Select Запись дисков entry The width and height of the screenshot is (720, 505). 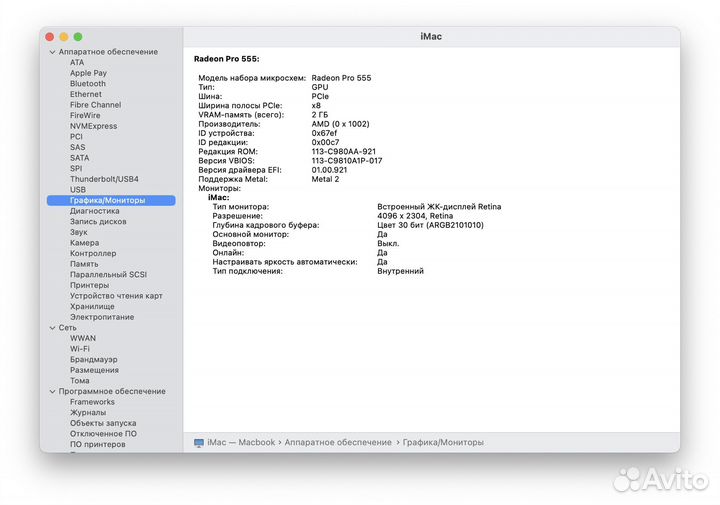98,221
